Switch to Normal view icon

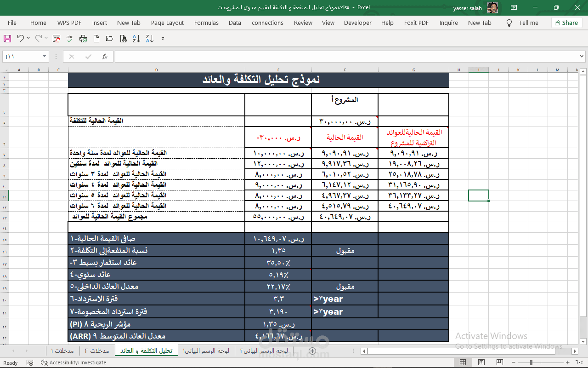tap(463, 362)
